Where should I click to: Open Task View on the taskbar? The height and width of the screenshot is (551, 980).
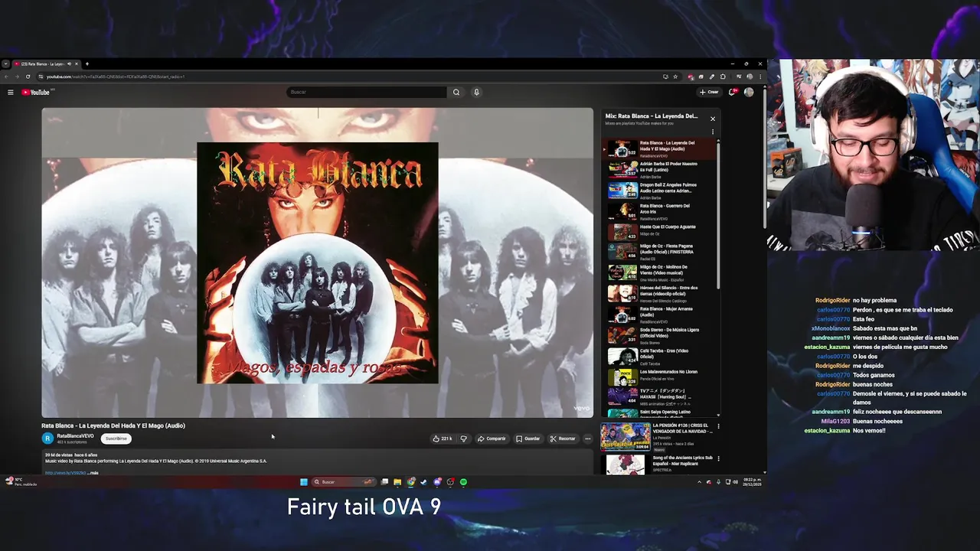coord(384,482)
